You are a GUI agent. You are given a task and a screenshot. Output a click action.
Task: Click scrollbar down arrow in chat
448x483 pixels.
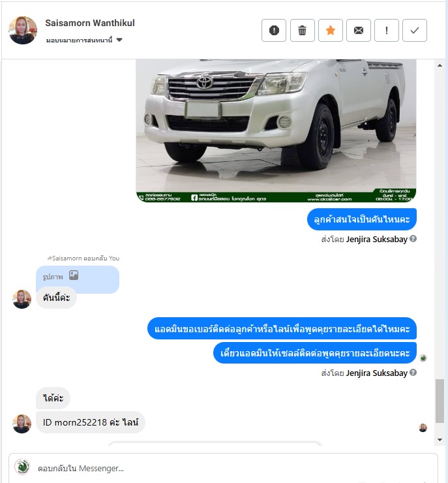[440, 440]
